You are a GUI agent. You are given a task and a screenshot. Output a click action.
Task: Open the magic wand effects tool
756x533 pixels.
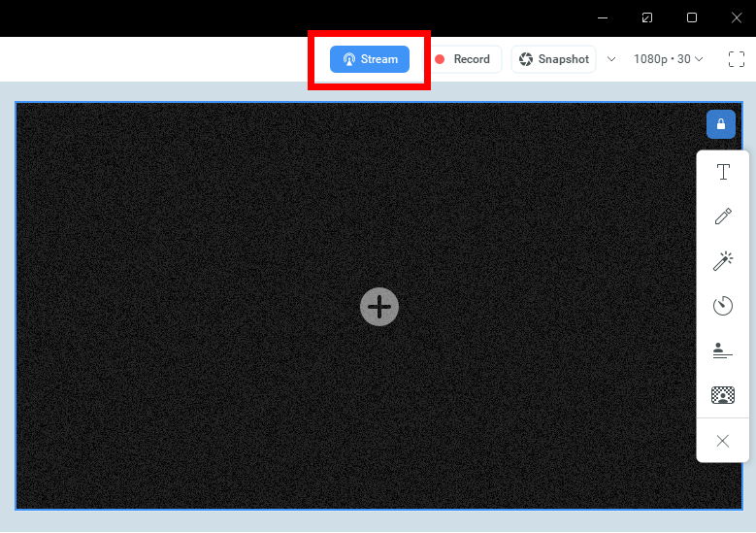coord(722,260)
